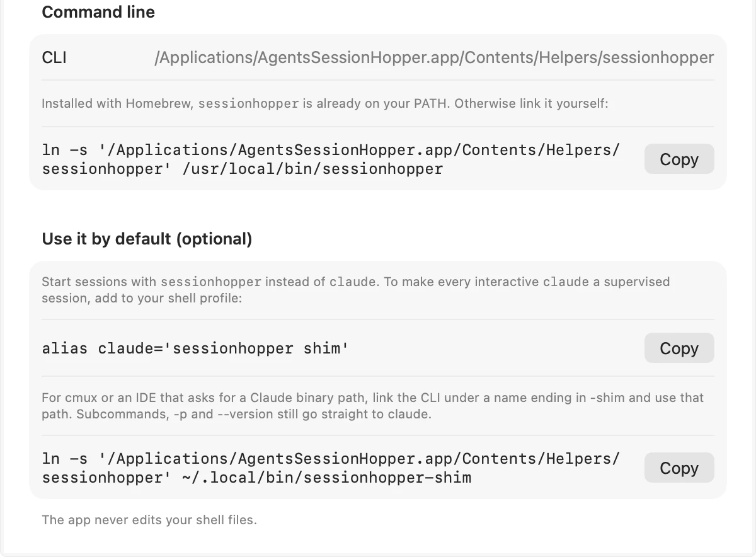This screenshot has width=756, height=557.
Task: Select the CLI path /Applications/AgentsSessionHopper.app/Contents/Helpers/sessionhopper
Action: click(x=434, y=57)
